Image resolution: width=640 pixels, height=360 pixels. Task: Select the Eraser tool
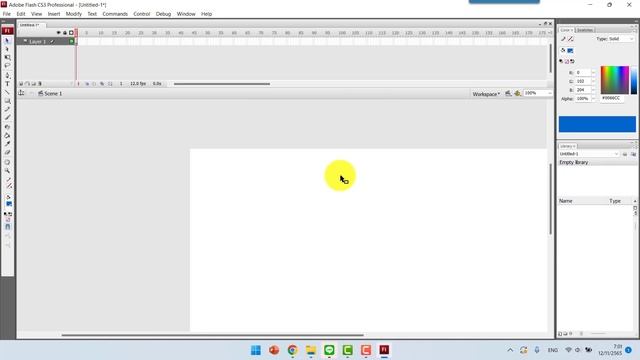(x=7, y=153)
